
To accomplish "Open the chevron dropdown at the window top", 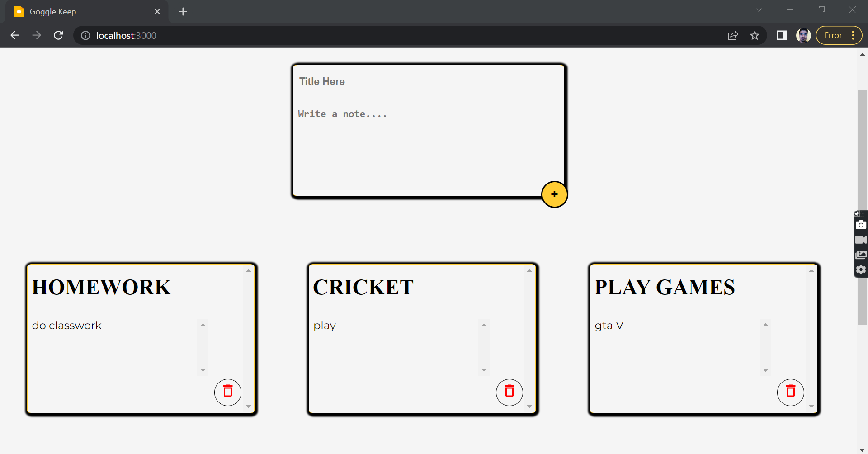I will pyautogui.click(x=759, y=9).
